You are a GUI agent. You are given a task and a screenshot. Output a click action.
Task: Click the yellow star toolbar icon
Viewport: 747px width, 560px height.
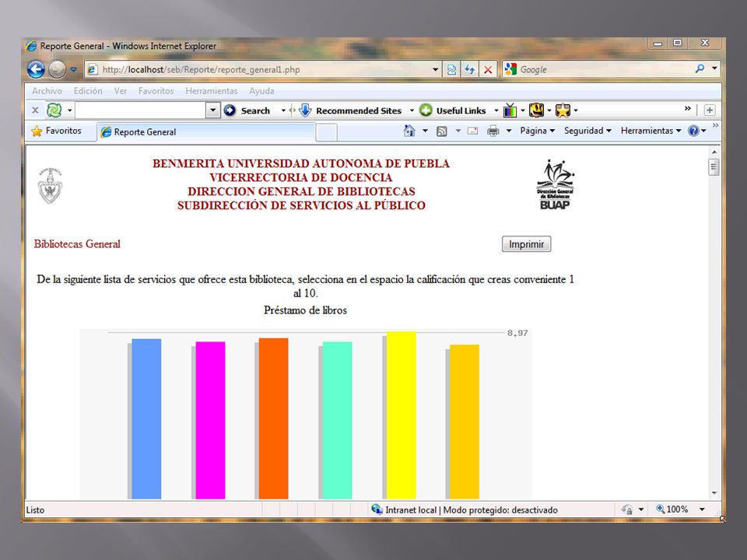tap(563, 110)
